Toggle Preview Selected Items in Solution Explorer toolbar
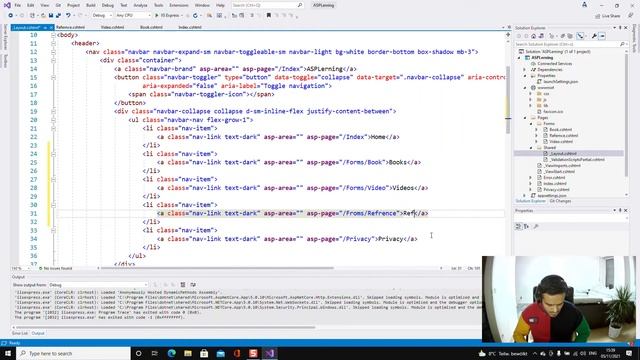This screenshot has height=360, width=640. (601, 36)
